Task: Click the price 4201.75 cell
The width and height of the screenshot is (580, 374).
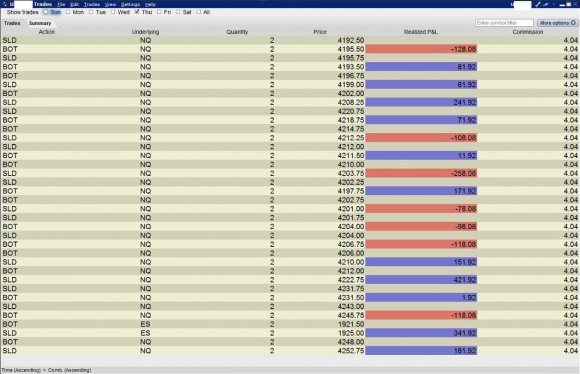Action: (351, 218)
